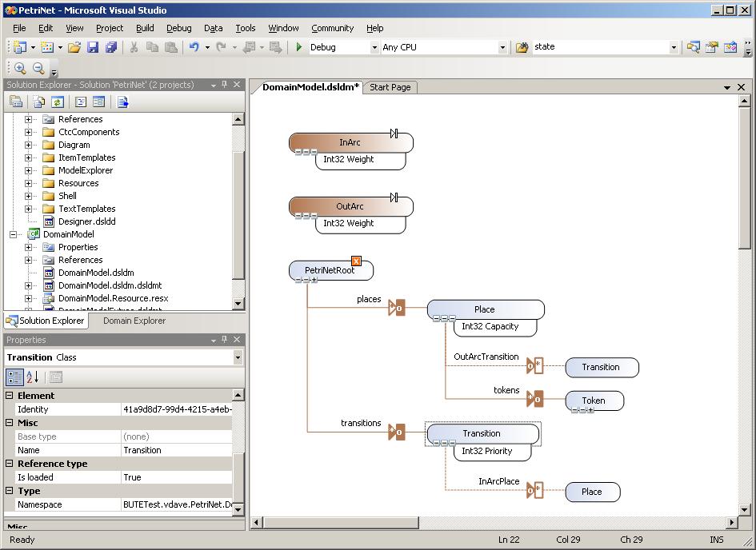
Task: Click the Zoom In magnifier icon
Action: [20, 69]
